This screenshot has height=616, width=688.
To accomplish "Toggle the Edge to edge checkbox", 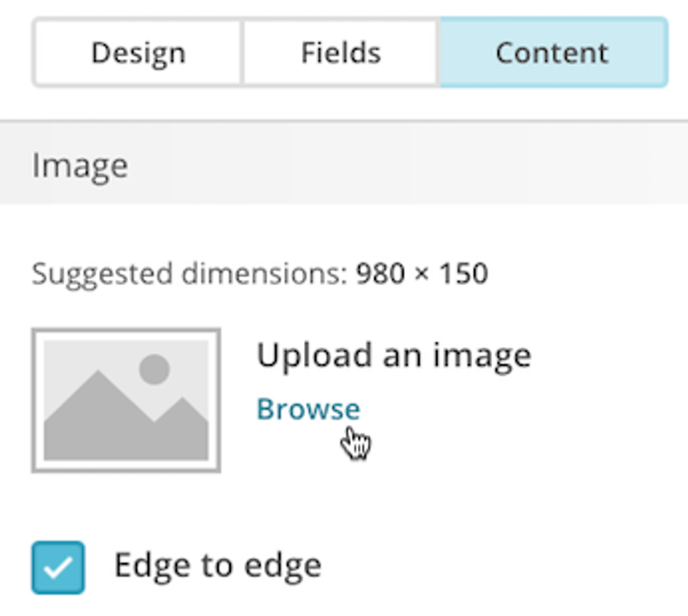I will coord(58,567).
